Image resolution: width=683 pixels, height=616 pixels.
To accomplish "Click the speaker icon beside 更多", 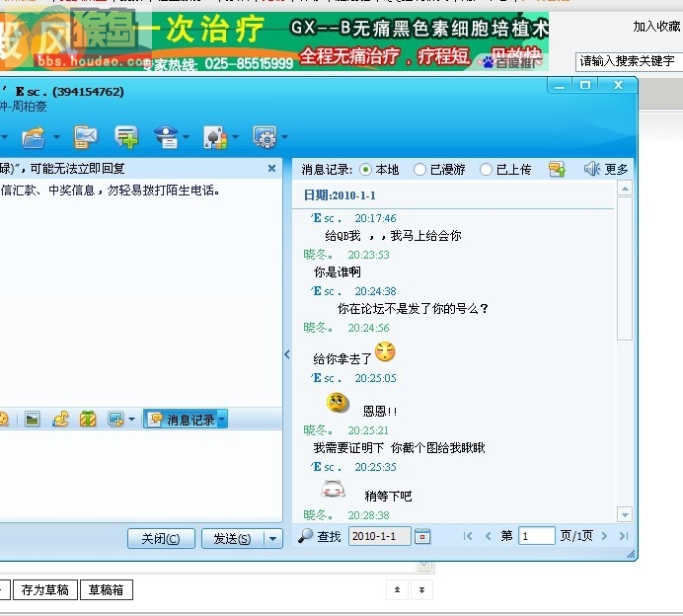I will [592, 169].
